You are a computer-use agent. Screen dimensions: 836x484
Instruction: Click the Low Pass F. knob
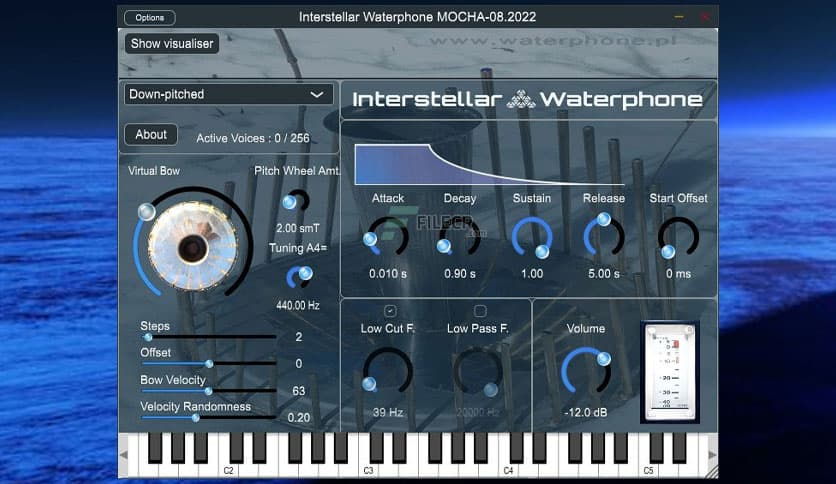point(478,372)
